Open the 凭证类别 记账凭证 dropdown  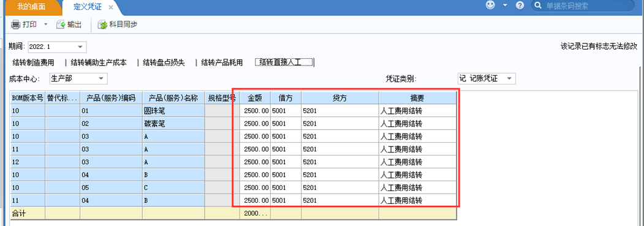509,78
